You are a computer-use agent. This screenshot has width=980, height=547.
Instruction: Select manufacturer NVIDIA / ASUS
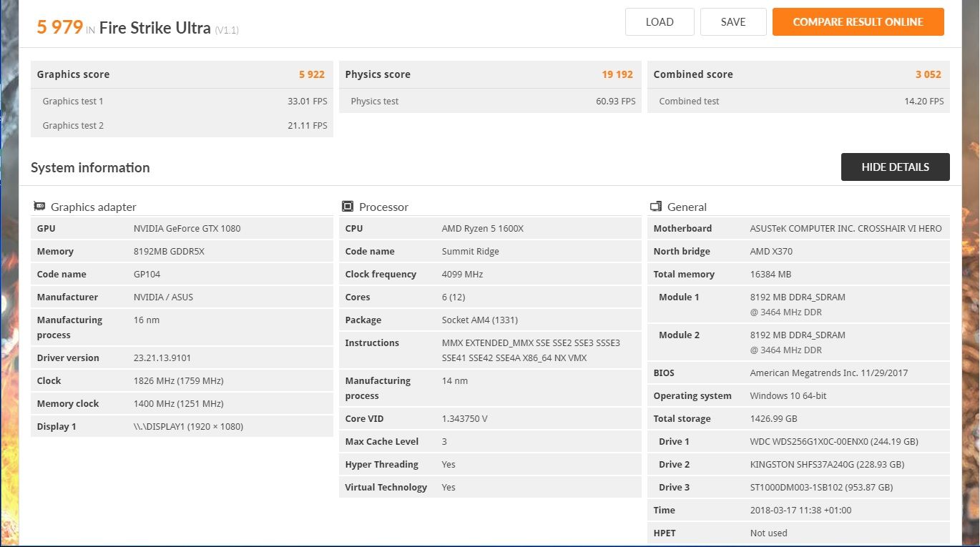(x=163, y=297)
